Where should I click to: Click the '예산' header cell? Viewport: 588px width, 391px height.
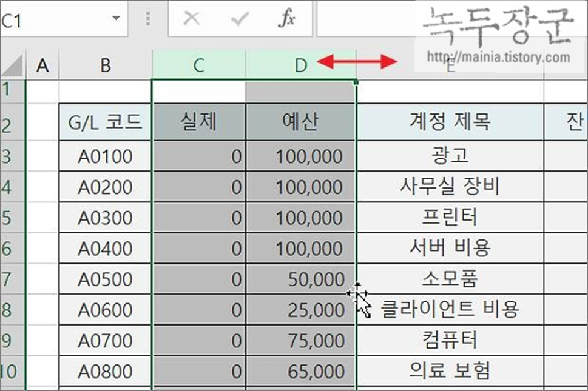tap(300, 122)
